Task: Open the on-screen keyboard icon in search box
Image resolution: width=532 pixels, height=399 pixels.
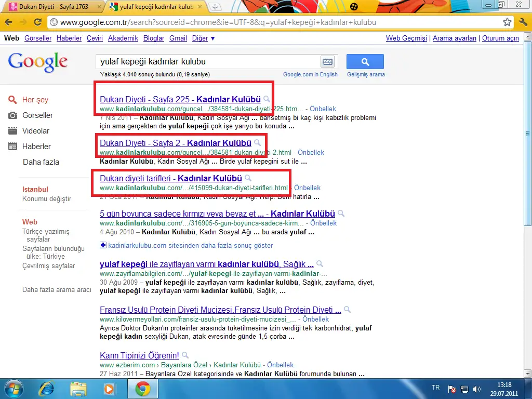Action: coord(327,62)
